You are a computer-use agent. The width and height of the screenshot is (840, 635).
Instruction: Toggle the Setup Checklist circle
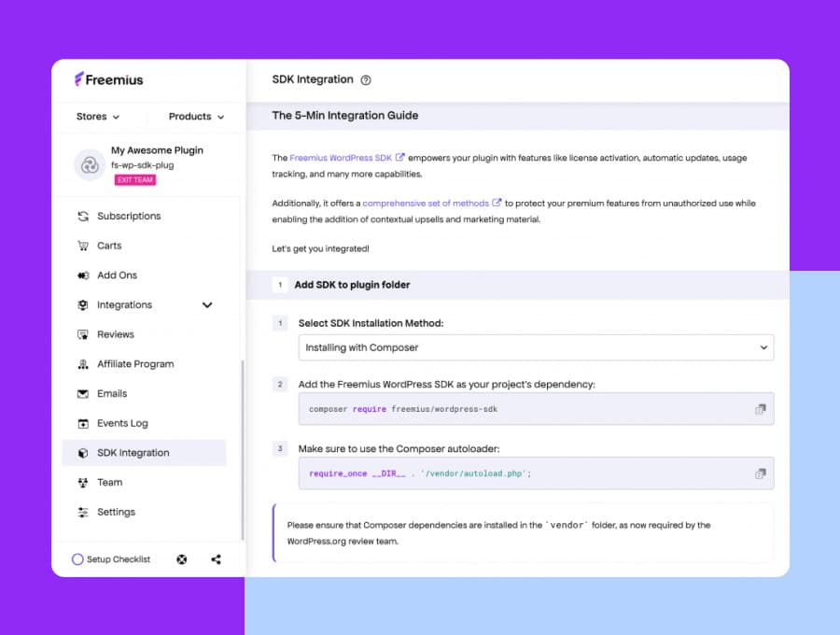click(x=77, y=559)
